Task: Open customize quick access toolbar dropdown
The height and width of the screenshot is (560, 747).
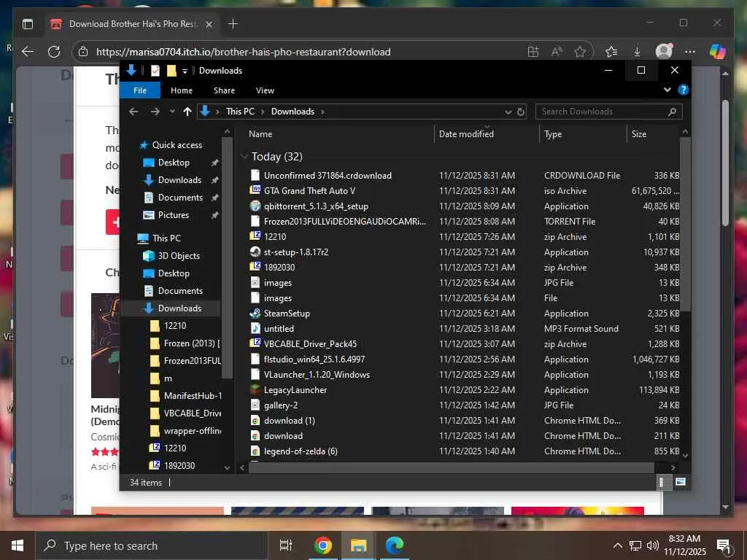Action: 185,71
